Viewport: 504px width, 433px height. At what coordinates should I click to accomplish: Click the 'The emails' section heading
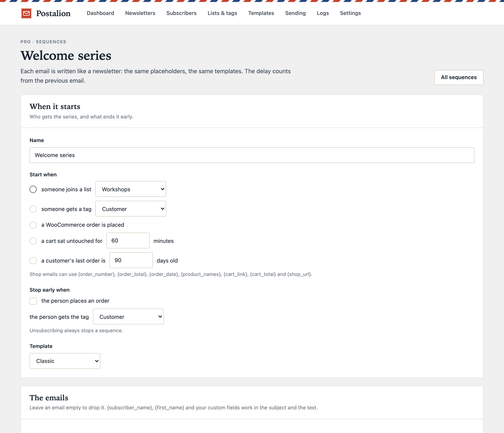pos(49,398)
